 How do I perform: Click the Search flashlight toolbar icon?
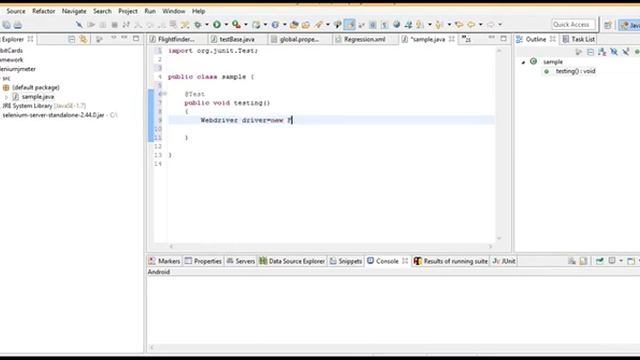[x=319, y=24]
